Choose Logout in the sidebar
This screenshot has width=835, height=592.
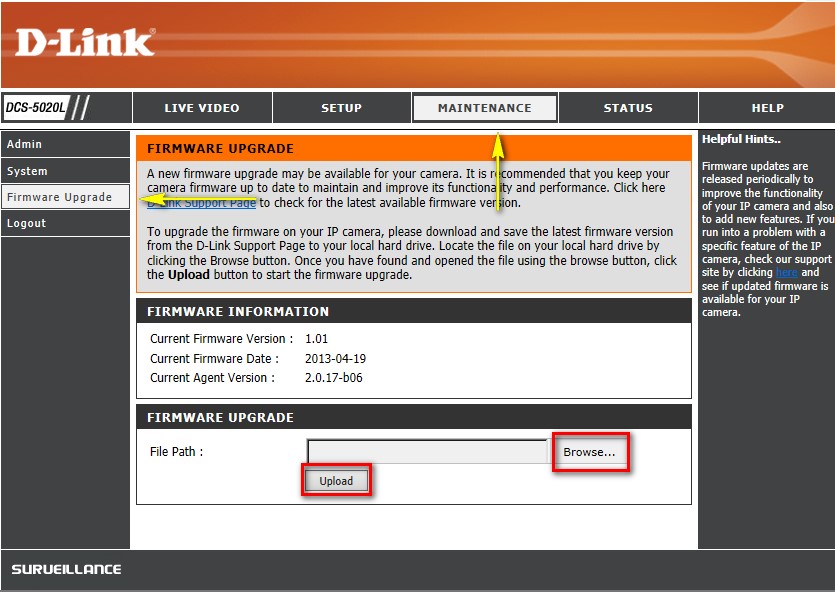pos(66,223)
